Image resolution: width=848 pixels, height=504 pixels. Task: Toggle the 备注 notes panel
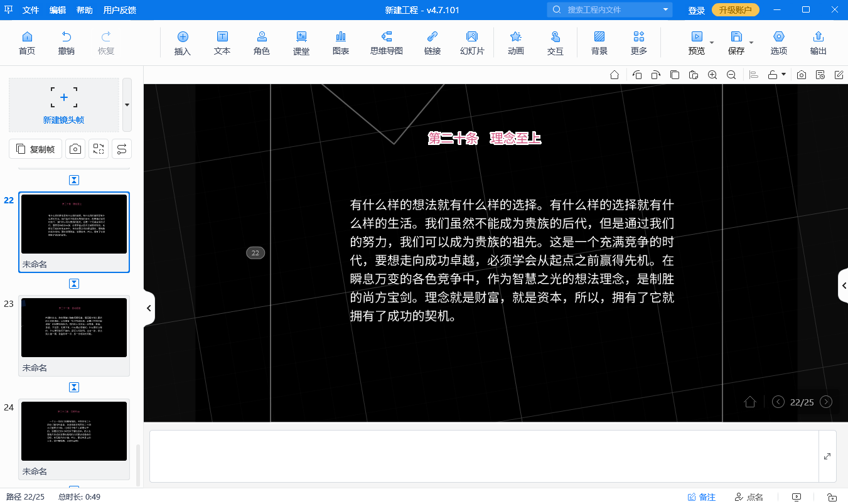pyautogui.click(x=702, y=496)
